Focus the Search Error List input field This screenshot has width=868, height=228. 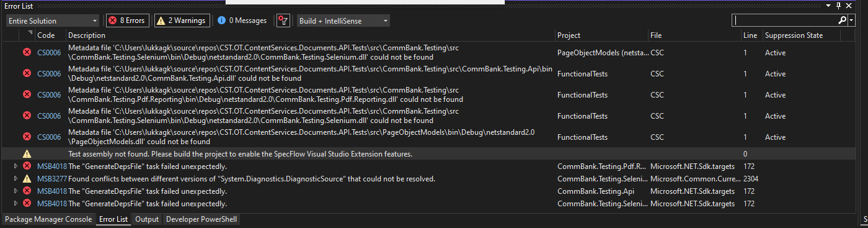tap(784, 21)
